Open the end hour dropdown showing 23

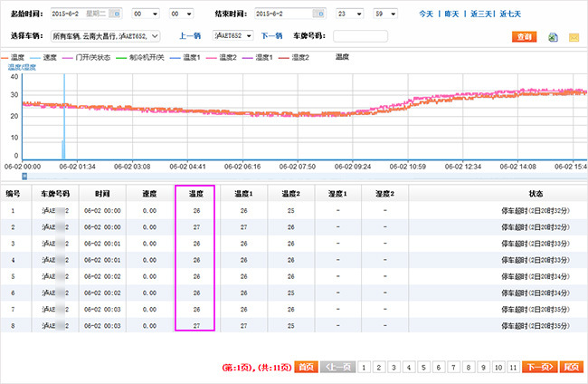click(349, 14)
